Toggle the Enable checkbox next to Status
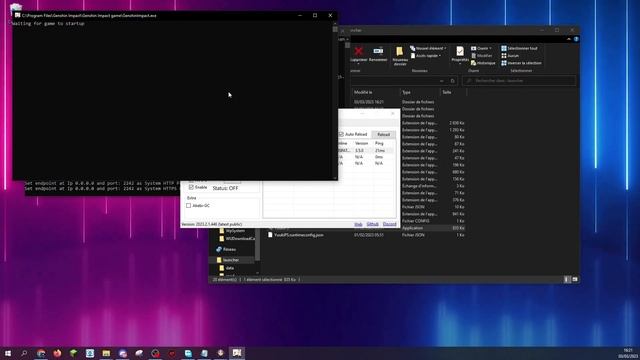Screen dimensions: 640x360 click(x=191, y=187)
